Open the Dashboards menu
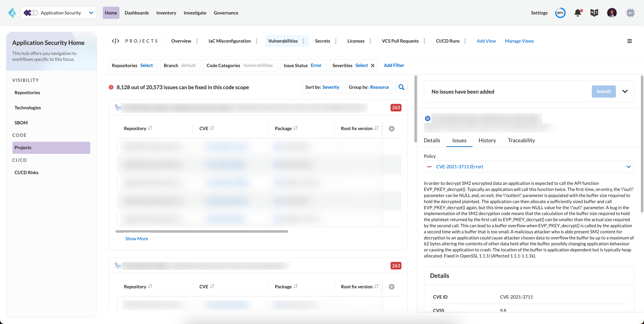 137,13
